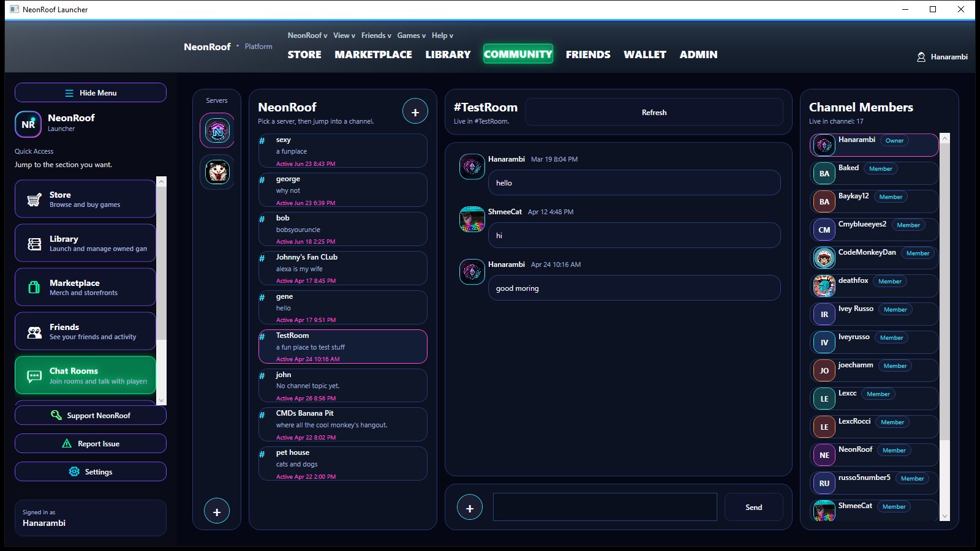
Task: Switch to the WALLET tab
Action: coord(645,54)
